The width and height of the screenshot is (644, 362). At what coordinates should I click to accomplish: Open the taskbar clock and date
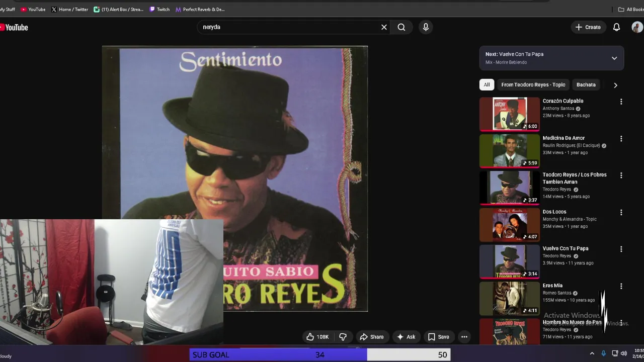coord(638,353)
